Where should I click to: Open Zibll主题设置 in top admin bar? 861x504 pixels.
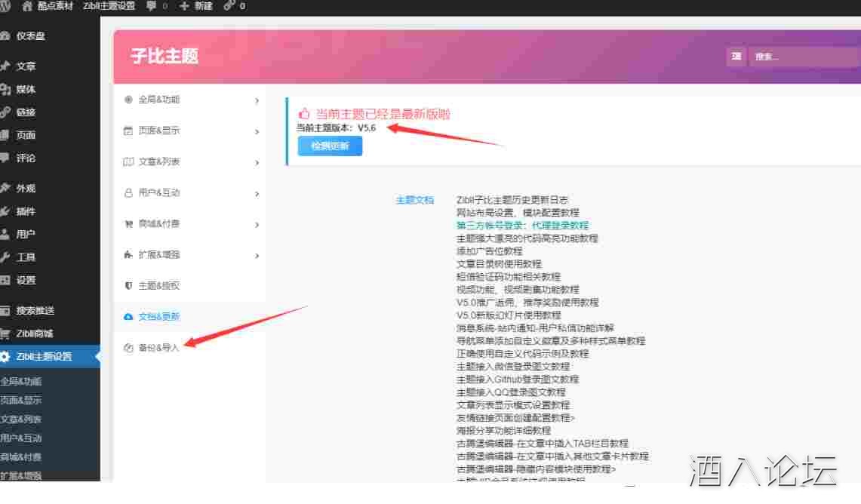point(109,6)
